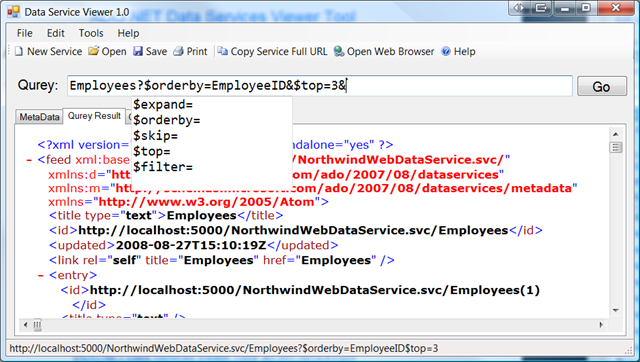Click the Qurey: label
The height and width of the screenshot is (362, 640).
pyautogui.click(x=38, y=85)
